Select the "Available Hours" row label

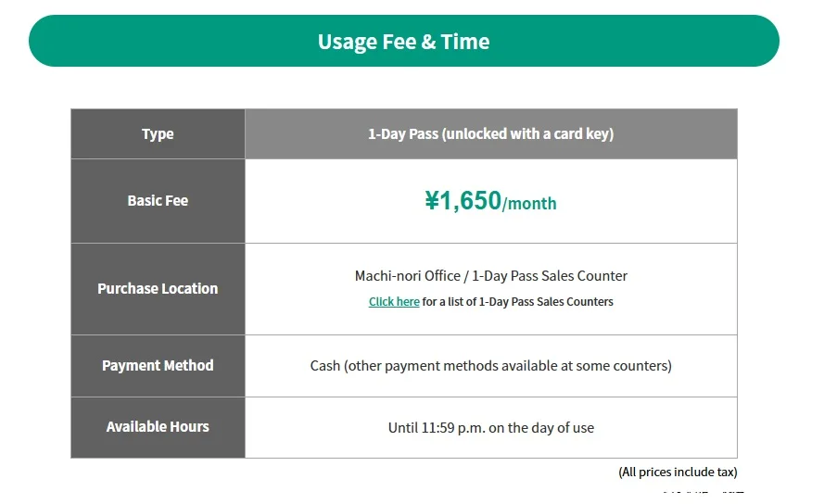pos(158,427)
